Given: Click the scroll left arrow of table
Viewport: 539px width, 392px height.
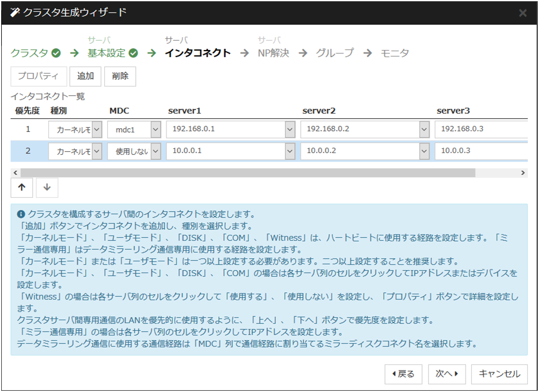Looking at the screenshot, I should pos(15,173).
